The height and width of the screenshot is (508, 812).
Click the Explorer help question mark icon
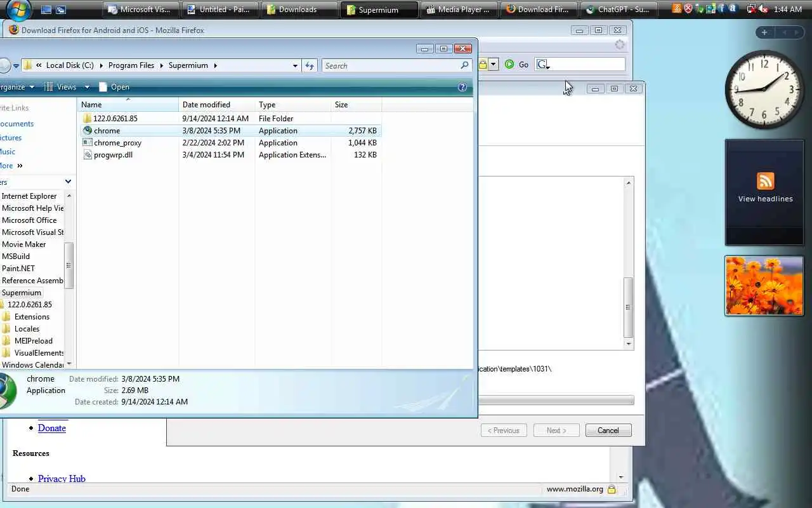462,87
